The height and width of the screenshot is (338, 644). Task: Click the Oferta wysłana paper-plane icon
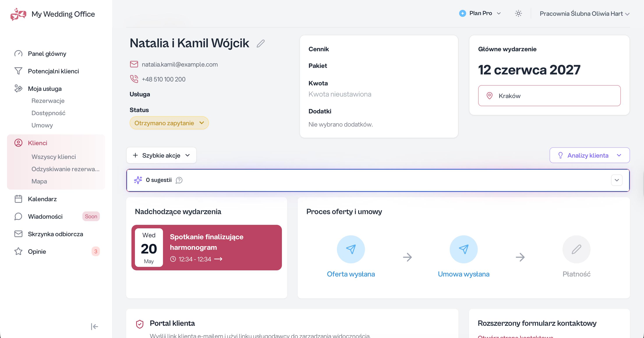[351, 249]
